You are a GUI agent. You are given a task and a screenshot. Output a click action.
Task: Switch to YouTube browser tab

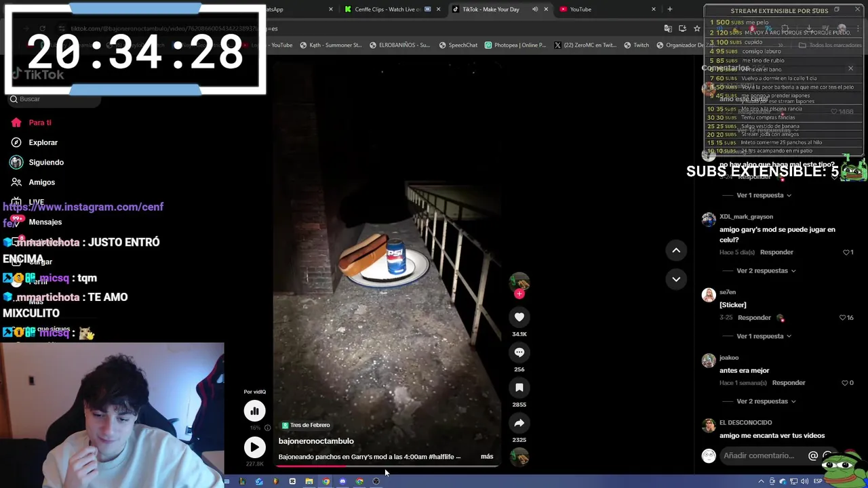(x=608, y=9)
